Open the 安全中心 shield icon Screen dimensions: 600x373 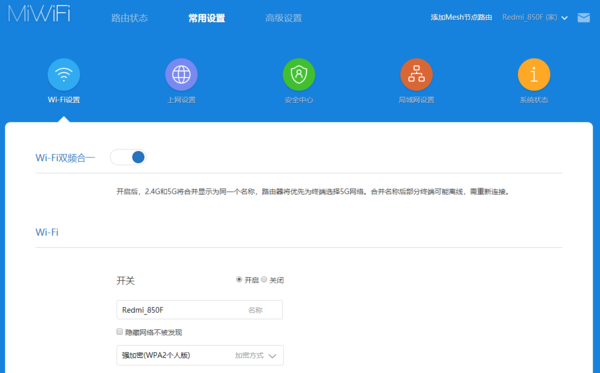point(299,75)
